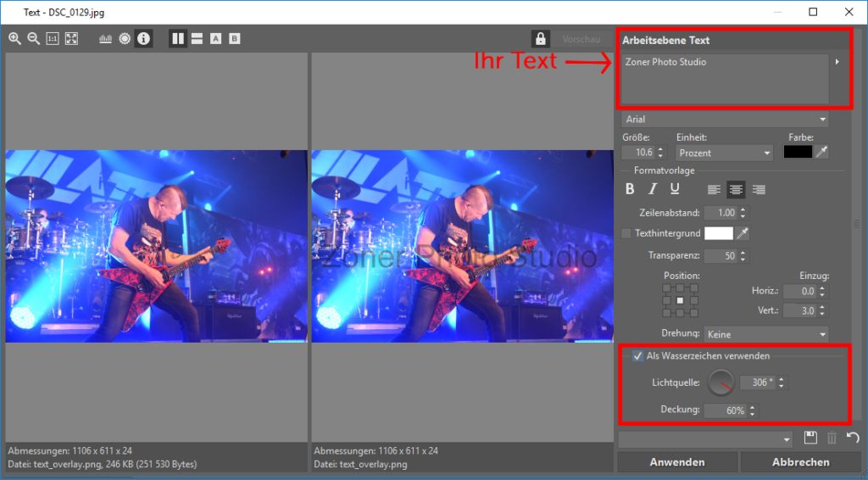
Task: Uncheck Als Wasserzeichen verwenden
Action: point(637,356)
